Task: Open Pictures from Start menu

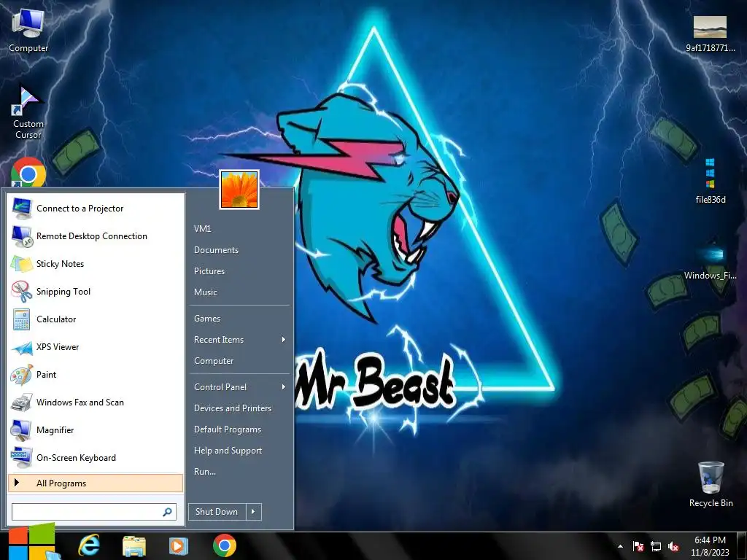Action: 209,271
